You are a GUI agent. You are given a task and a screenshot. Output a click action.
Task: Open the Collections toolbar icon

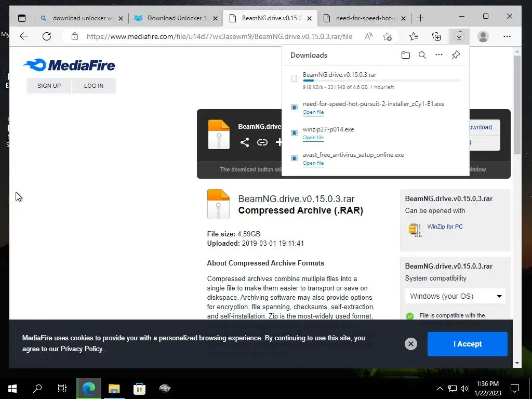(436, 36)
